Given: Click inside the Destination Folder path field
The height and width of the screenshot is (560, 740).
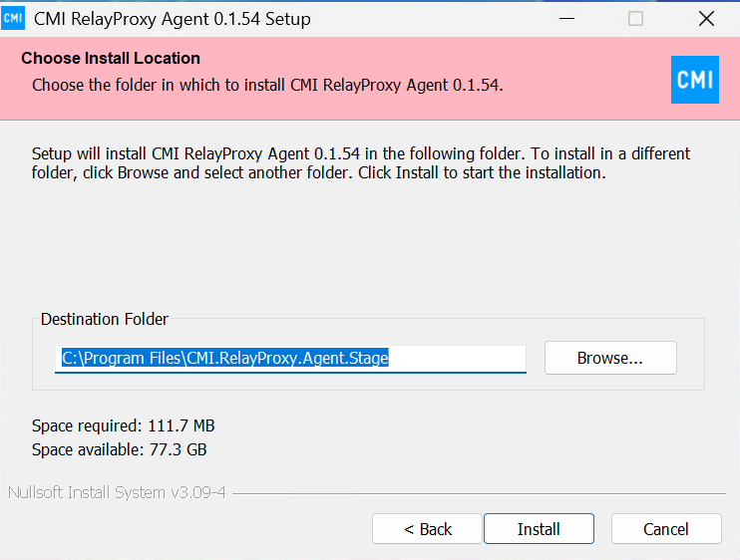Looking at the screenshot, I should (290, 359).
